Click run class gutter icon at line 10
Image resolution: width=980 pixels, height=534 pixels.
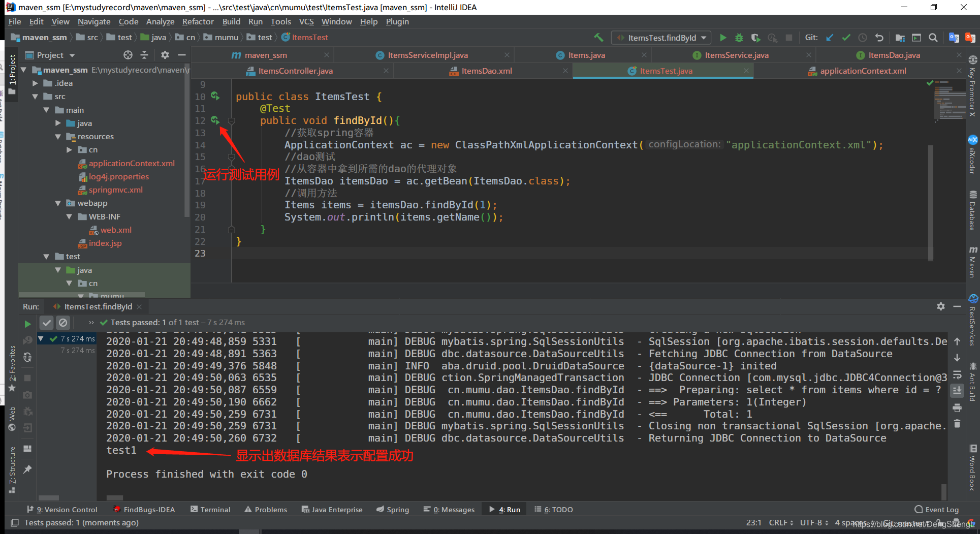click(215, 96)
